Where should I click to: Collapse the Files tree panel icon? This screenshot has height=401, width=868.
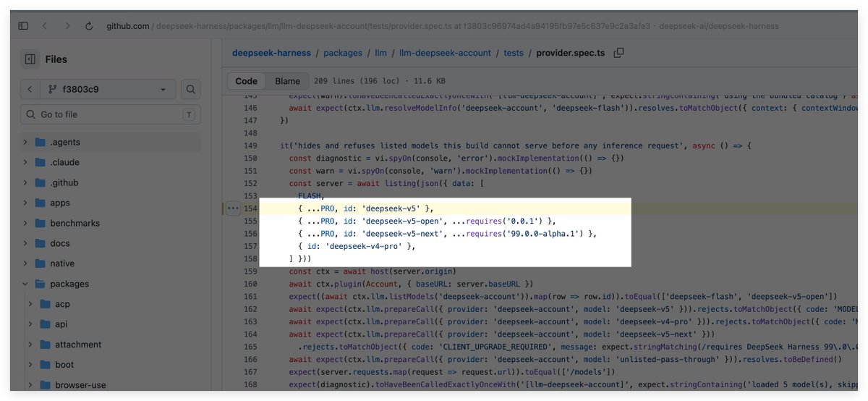click(x=30, y=59)
